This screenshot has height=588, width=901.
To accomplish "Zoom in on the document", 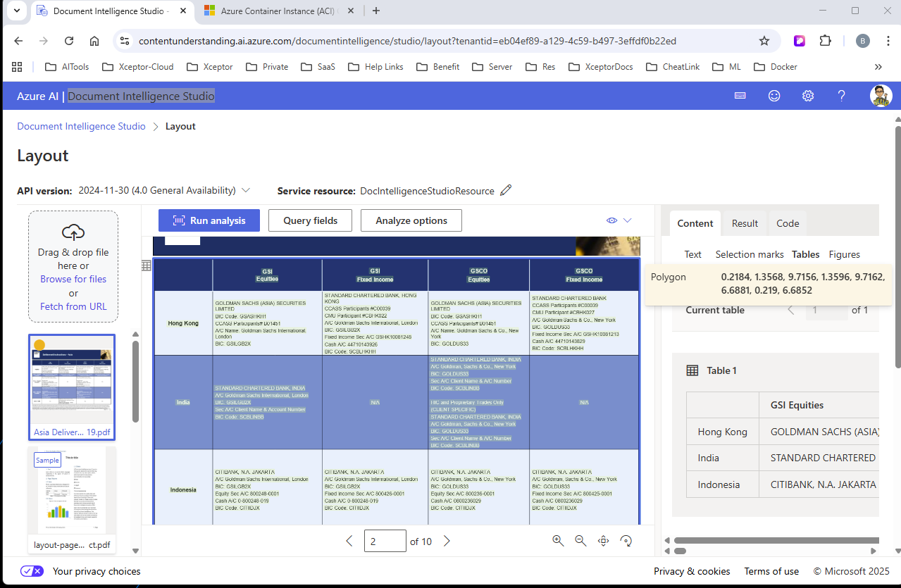I will pos(558,541).
